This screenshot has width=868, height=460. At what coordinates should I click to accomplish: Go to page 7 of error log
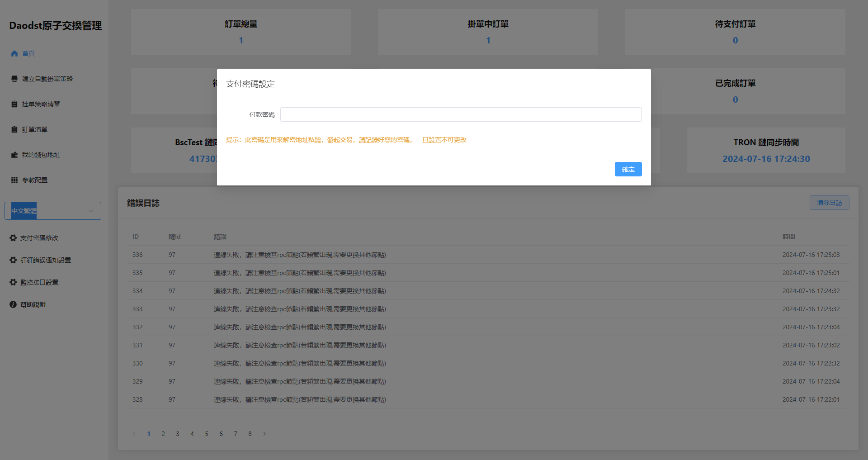click(236, 434)
